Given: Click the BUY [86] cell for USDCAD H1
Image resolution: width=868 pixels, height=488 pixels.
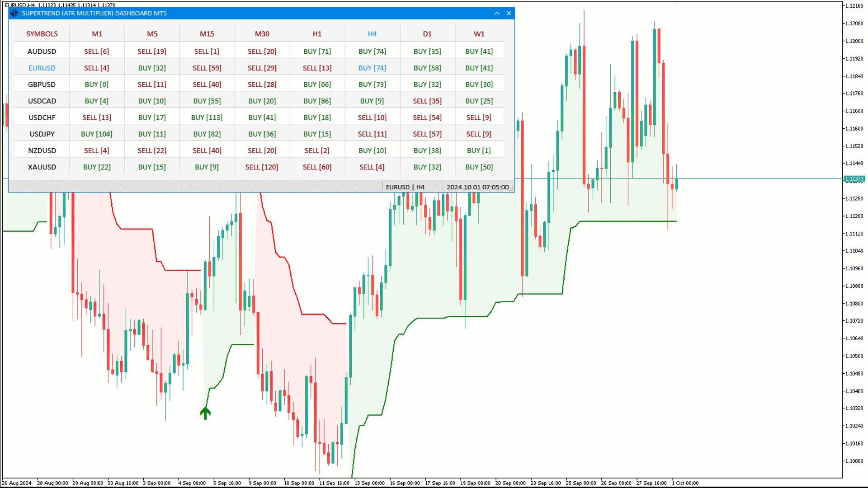Looking at the screenshot, I should (317, 100).
